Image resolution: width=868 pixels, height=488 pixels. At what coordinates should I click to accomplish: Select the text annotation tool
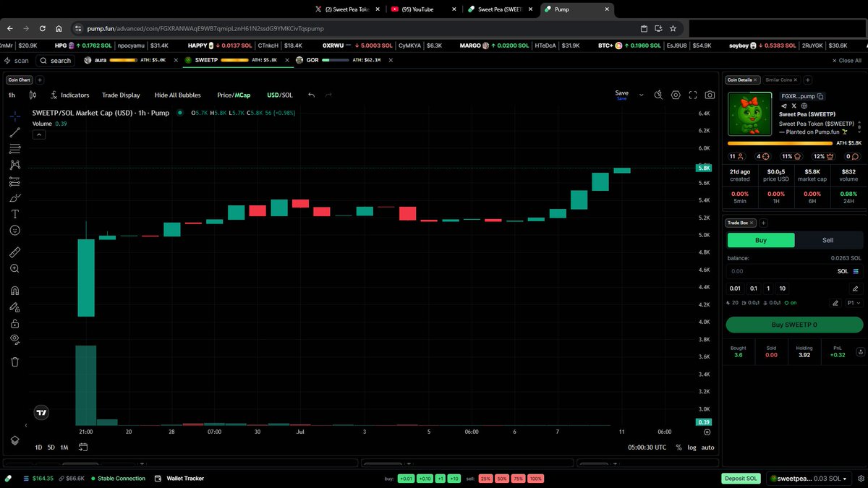[x=14, y=214]
